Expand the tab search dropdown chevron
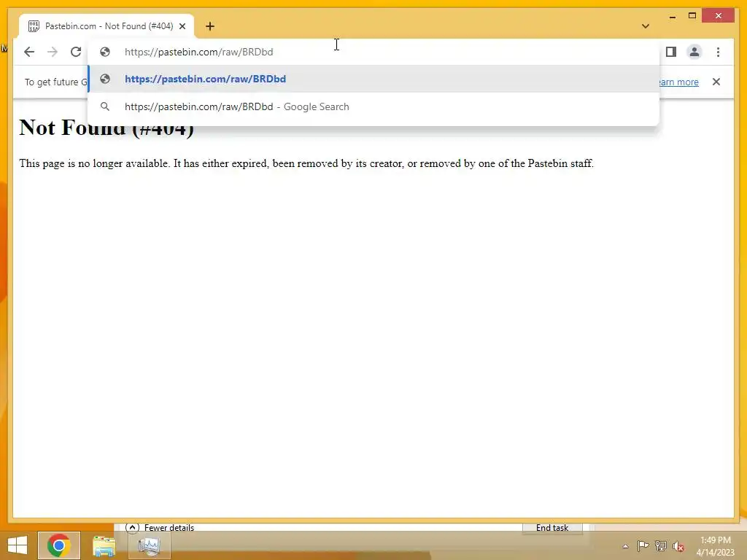747x560 pixels. pos(646,26)
